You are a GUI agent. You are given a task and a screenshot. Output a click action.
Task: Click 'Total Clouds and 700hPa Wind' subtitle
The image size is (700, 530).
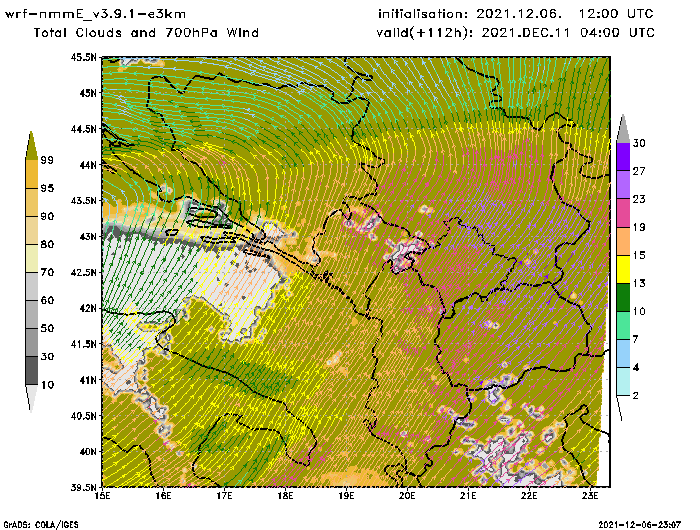coord(146,33)
